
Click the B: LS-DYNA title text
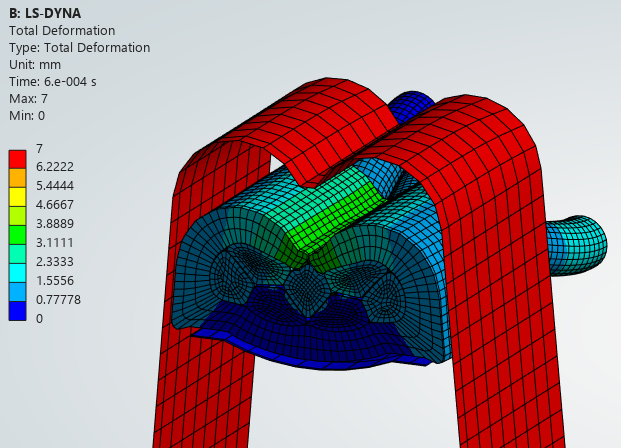point(45,13)
